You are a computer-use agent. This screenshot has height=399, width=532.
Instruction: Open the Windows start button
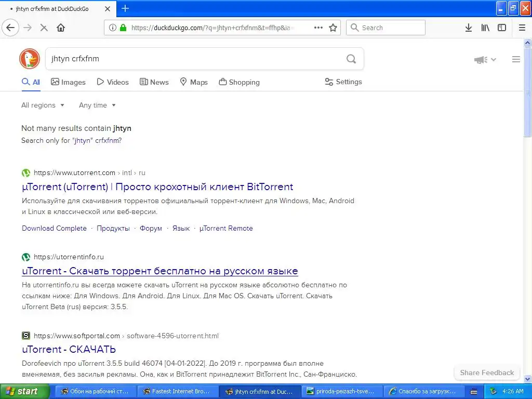(25, 391)
